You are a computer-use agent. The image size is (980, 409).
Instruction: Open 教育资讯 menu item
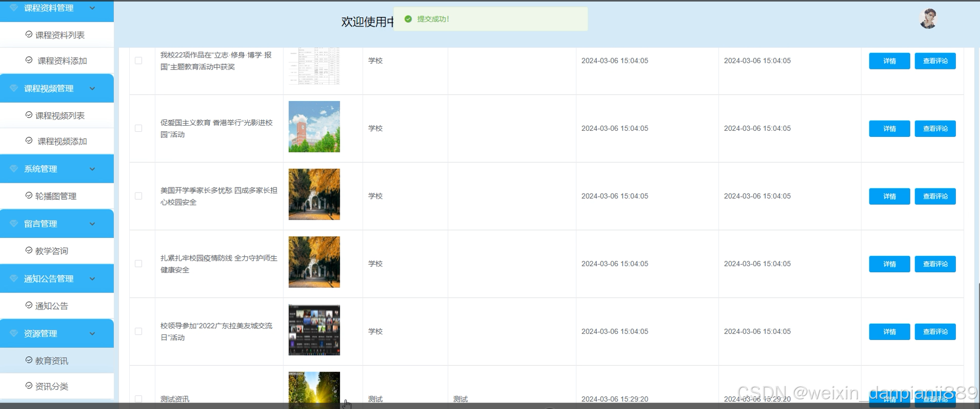[57, 360]
